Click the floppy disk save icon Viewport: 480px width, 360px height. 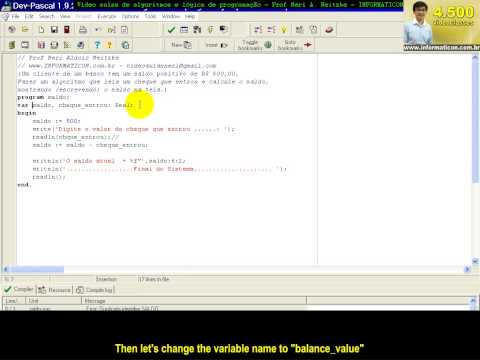click(x=54, y=29)
